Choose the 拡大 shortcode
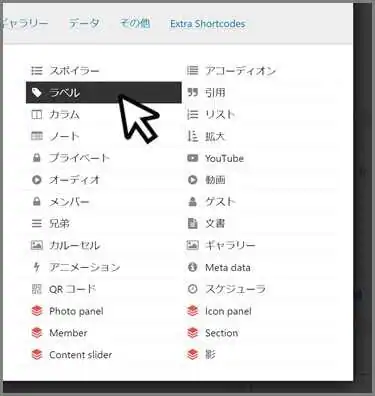Image resolution: width=375 pixels, height=396 pixels. (260, 136)
